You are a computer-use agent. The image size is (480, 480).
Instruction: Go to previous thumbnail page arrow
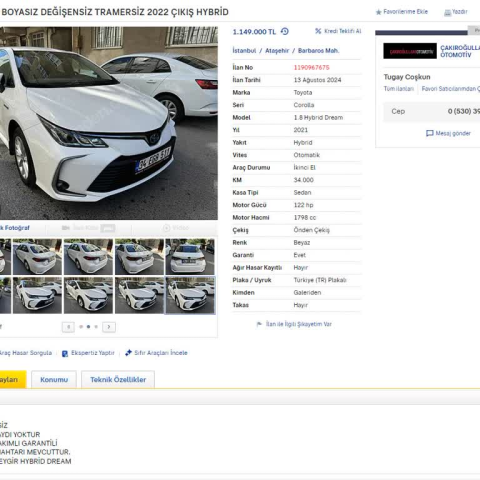coord(68,327)
